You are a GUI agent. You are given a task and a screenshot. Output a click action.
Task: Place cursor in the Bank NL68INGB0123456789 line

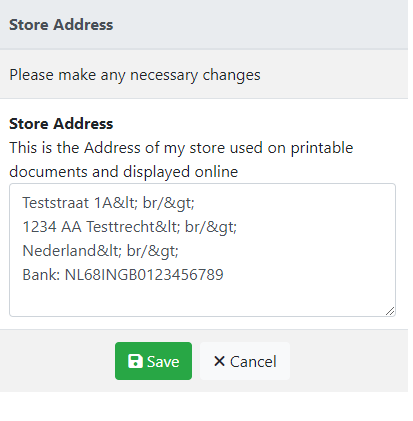[x=123, y=275]
